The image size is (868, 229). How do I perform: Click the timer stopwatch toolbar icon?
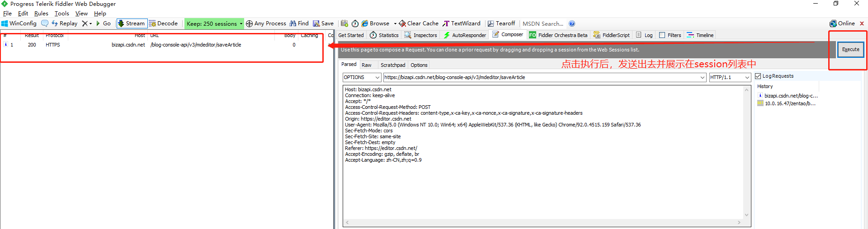click(x=355, y=23)
